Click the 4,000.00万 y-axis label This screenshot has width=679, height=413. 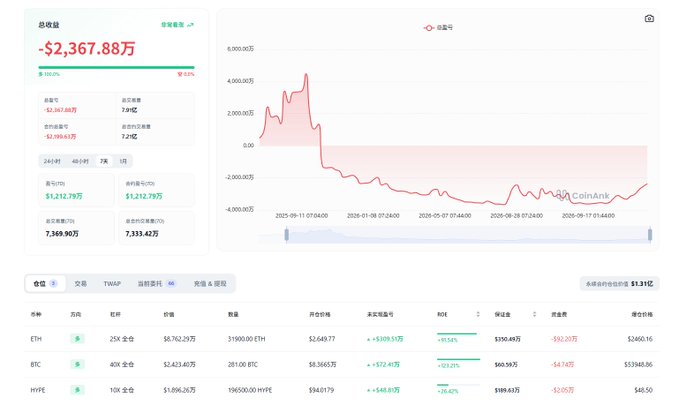[240, 81]
